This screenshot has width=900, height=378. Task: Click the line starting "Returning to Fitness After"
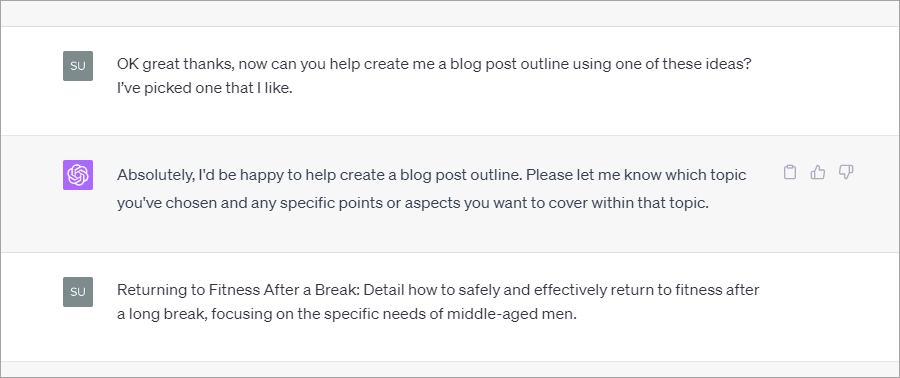click(438, 290)
